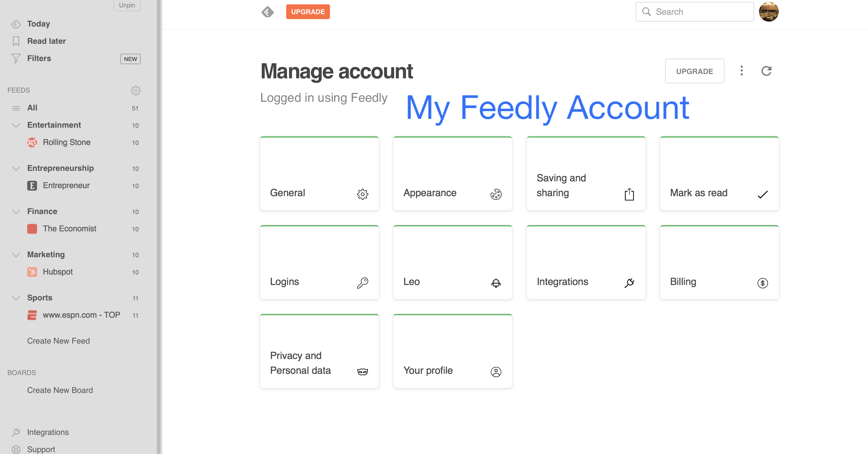Click the Read later bookmark icon
This screenshot has width=868, height=454.
coord(16,41)
